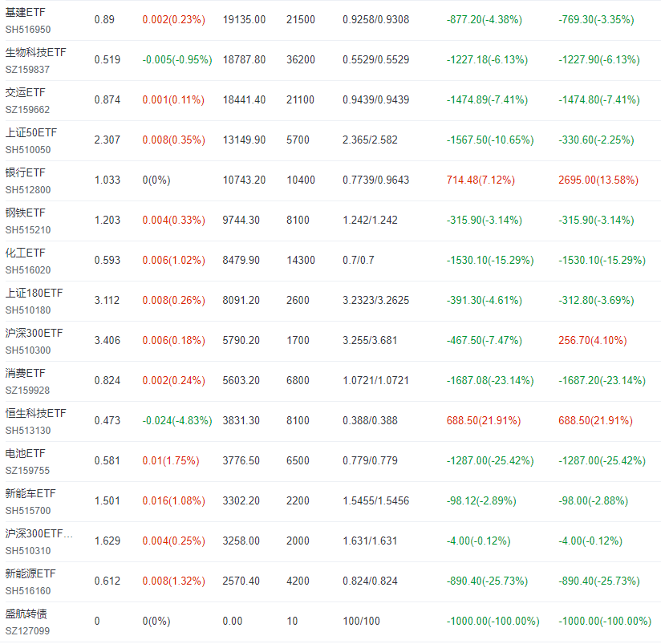This screenshot has width=661, height=644.
Task: Click change value -0.024(-4.83%)
Action: (177, 419)
